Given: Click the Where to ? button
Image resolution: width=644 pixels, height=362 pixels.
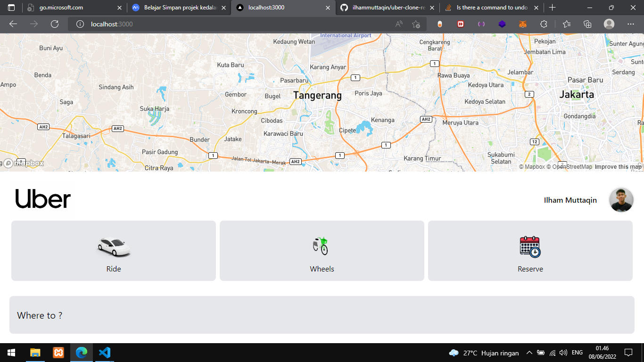Looking at the screenshot, I should point(322,315).
